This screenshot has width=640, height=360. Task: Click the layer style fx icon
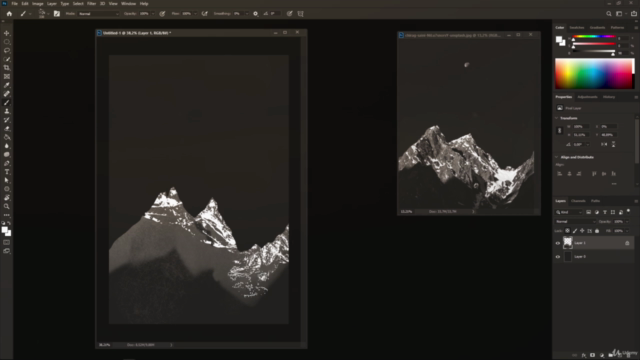click(x=584, y=355)
